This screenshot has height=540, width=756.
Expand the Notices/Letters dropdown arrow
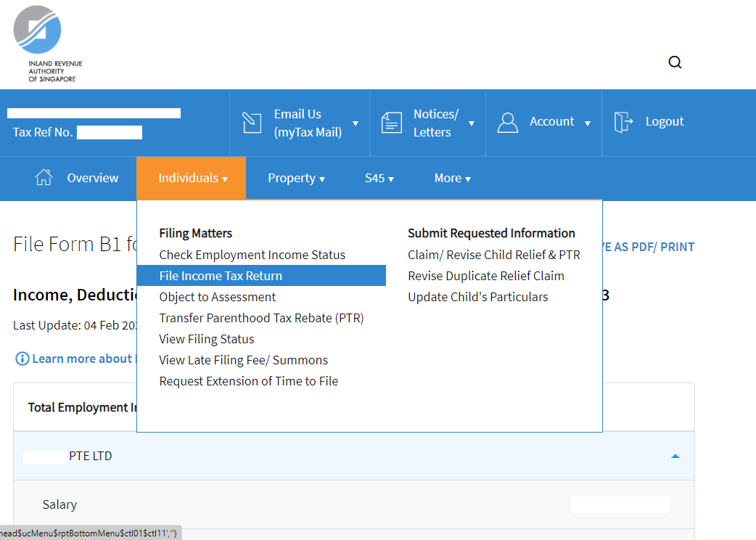(x=472, y=123)
